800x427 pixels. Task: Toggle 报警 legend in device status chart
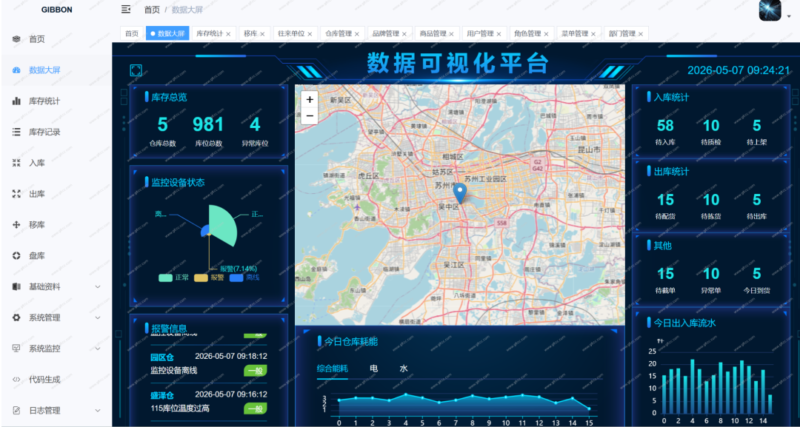209,278
